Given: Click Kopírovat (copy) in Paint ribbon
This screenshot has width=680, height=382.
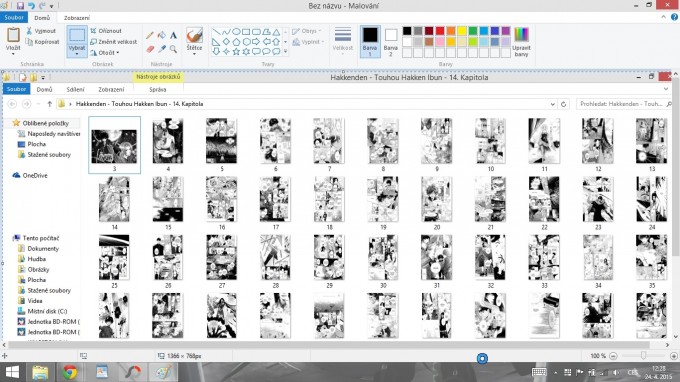Looking at the screenshot, I should point(42,42).
